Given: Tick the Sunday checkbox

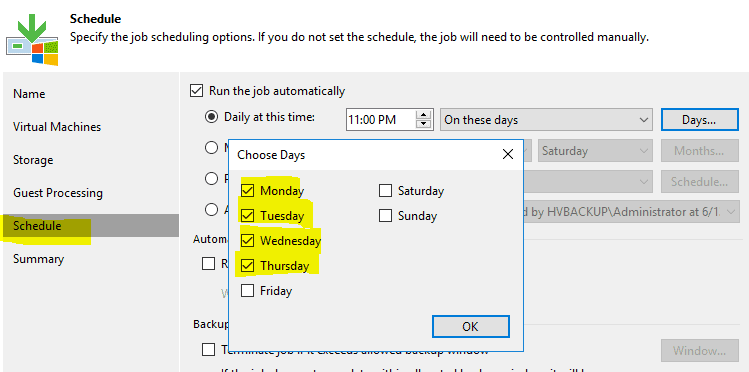Looking at the screenshot, I should click(385, 216).
